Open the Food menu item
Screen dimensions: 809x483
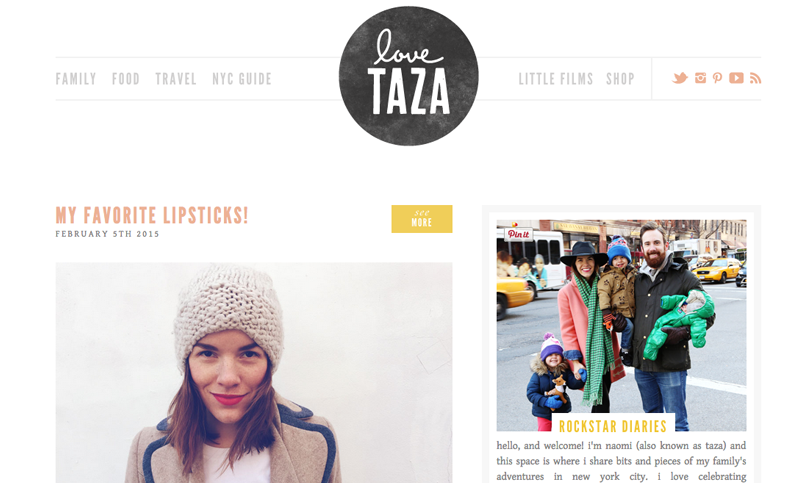coord(126,79)
